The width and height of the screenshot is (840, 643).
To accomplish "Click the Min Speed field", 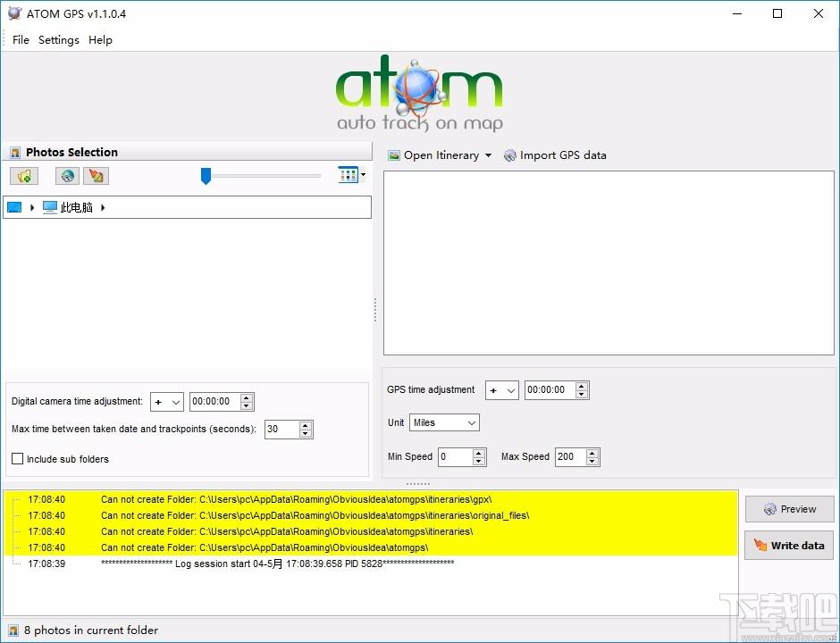I will 456,456.
